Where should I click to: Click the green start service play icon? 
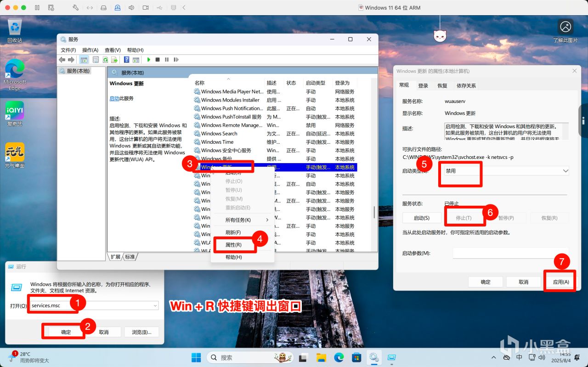point(148,60)
